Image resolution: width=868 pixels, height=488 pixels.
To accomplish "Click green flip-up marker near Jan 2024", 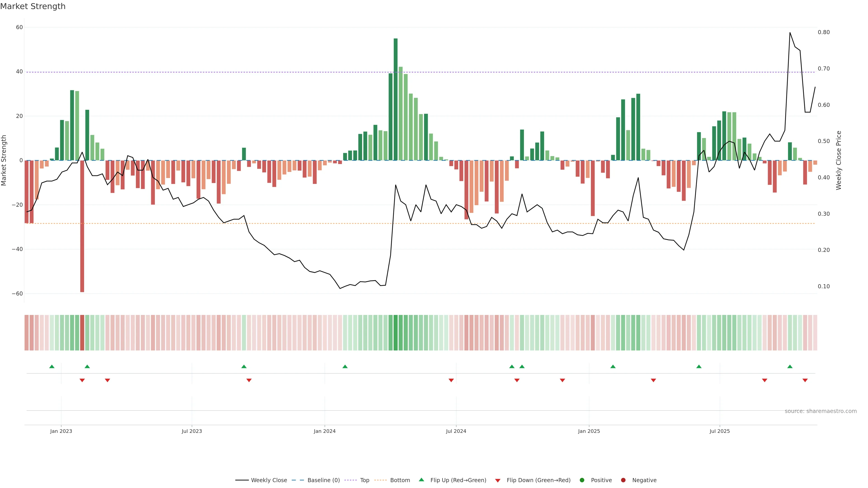I will (345, 366).
